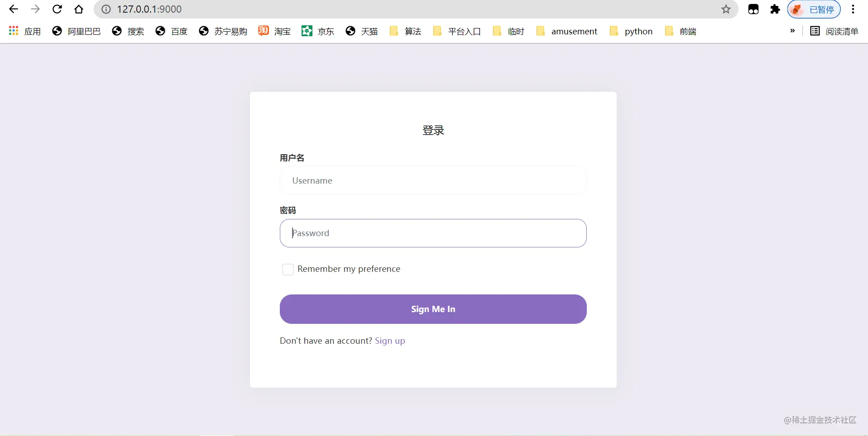Expand the 算法 bookmark folder

[x=406, y=31]
